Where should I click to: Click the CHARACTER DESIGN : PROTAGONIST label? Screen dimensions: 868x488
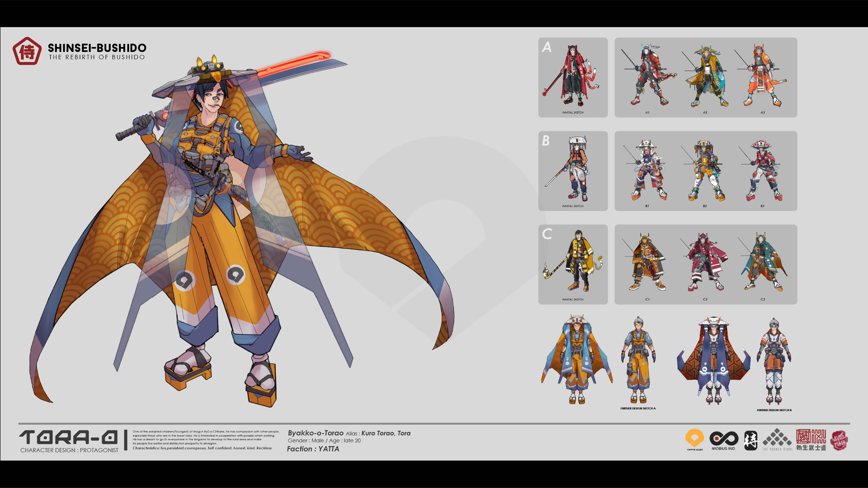click(x=69, y=450)
